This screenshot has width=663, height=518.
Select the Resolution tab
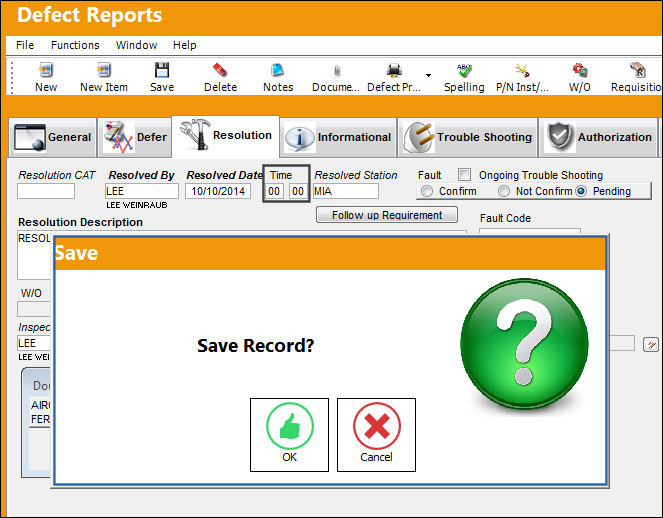point(225,136)
